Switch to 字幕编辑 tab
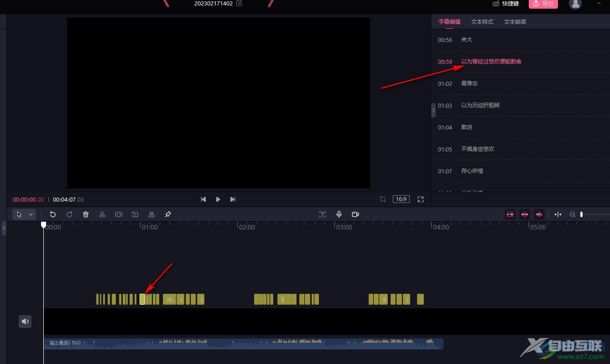This screenshot has width=610, height=364. pos(449,22)
